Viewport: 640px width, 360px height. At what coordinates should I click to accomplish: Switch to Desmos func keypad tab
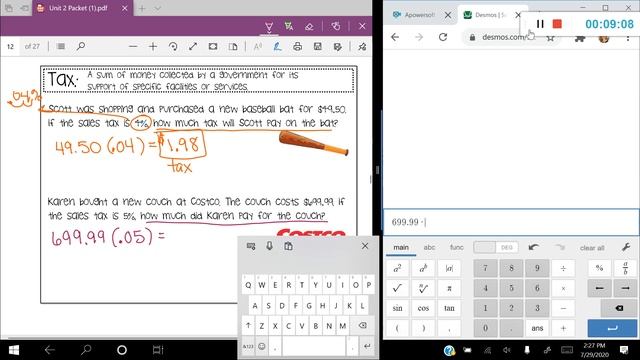pyautogui.click(x=457, y=248)
